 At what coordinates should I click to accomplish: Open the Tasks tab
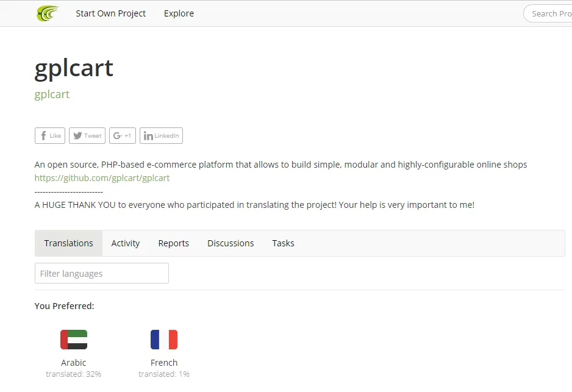(x=283, y=243)
